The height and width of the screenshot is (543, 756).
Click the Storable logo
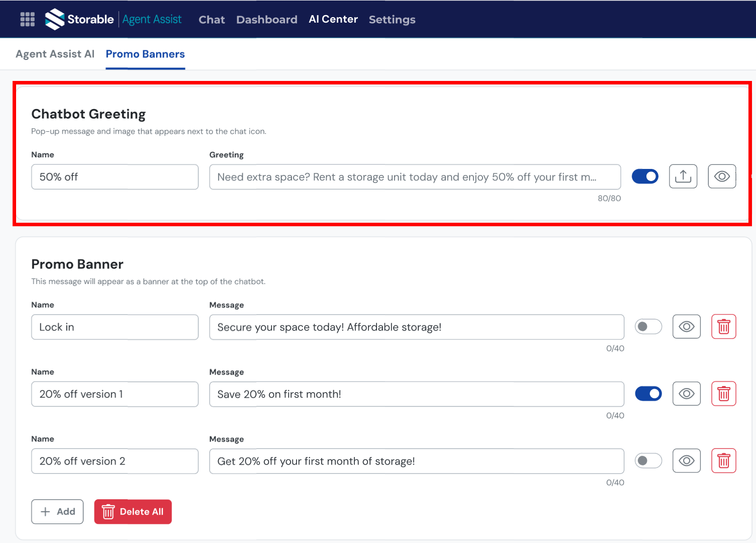point(79,19)
